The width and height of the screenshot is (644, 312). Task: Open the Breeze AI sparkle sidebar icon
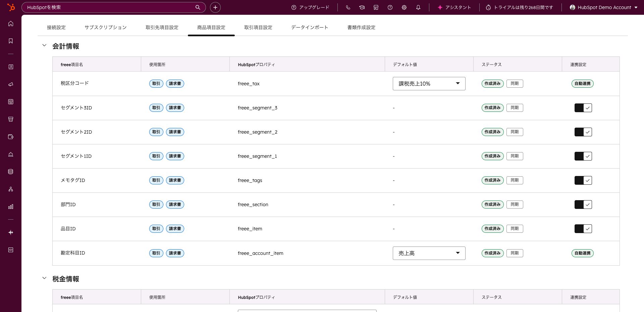pos(11,232)
